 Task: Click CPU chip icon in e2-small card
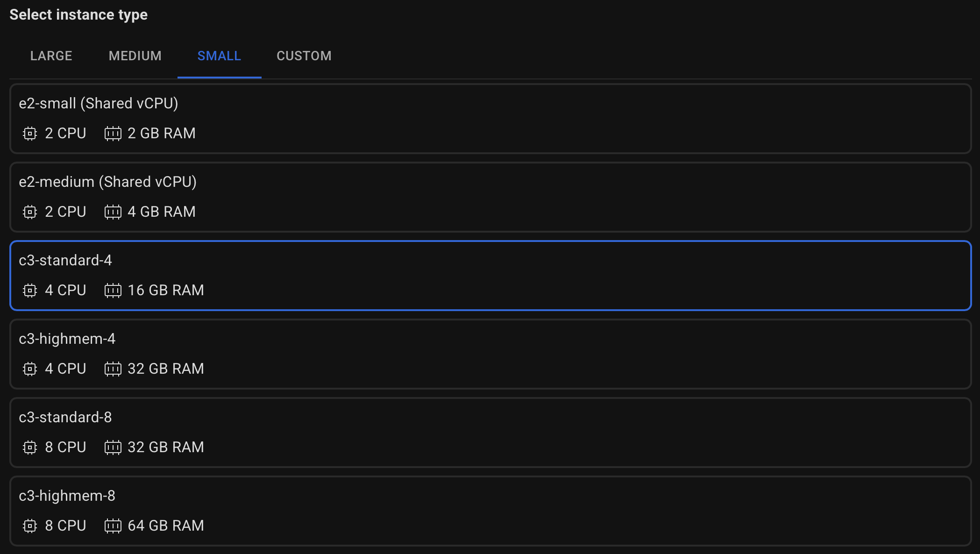pyautogui.click(x=30, y=134)
